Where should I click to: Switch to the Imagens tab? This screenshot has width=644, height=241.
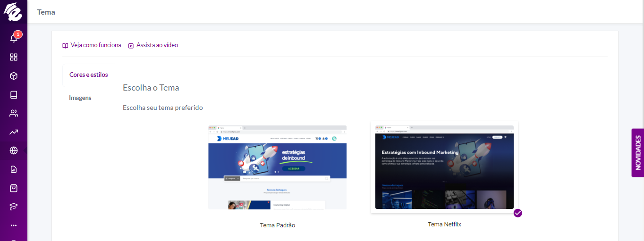coord(80,98)
